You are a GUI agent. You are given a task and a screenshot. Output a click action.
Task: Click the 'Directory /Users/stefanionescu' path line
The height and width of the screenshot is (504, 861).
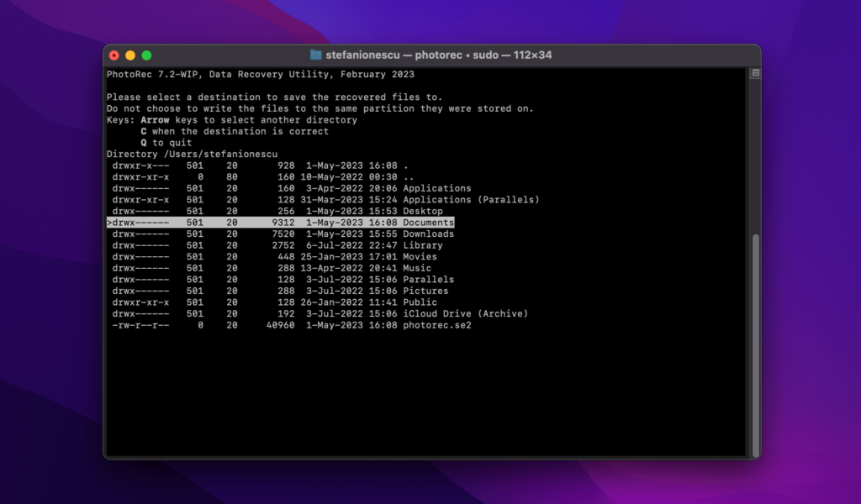193,154
